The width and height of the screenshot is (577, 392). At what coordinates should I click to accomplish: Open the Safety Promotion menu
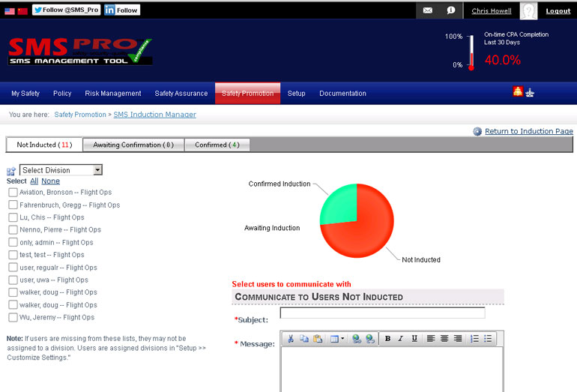tap(247, 94)
